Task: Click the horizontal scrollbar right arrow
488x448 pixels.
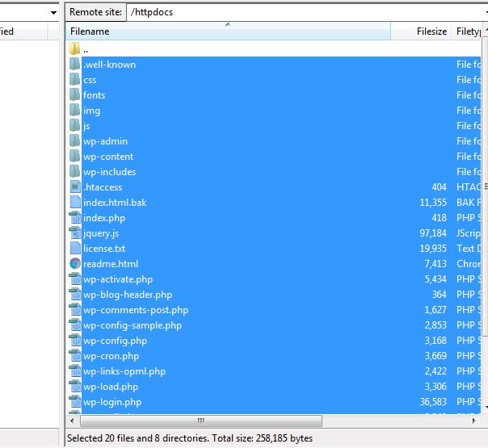Action: click(474, 421)
